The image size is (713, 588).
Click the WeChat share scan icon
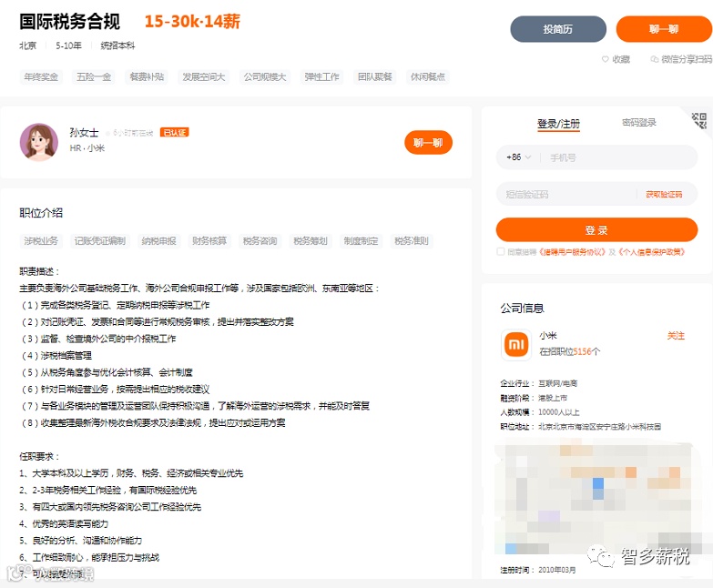[x=655, y=59]
